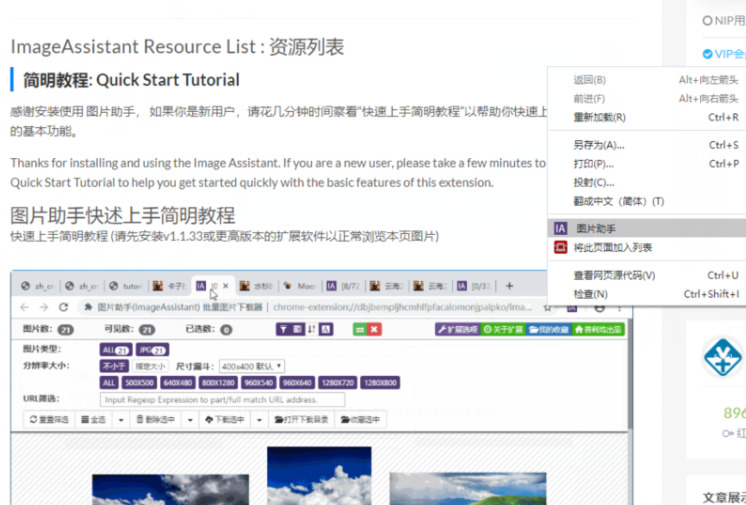This screenshot has height=505, width=746.
Task: Toggle the 800X1280 size filter
Action: tap(218, 383)
